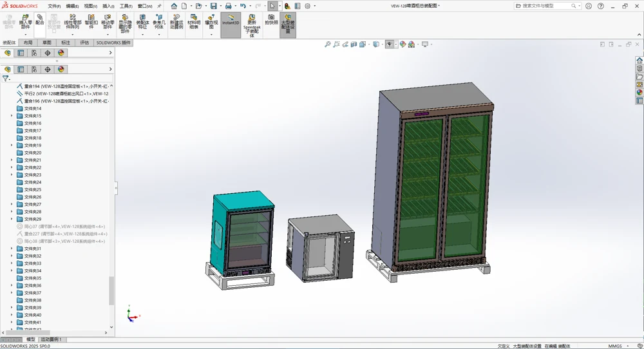Open dropdown arrow under 插入零部件
This screenshot has width=644, height=349.
click(x=26, y=35)
